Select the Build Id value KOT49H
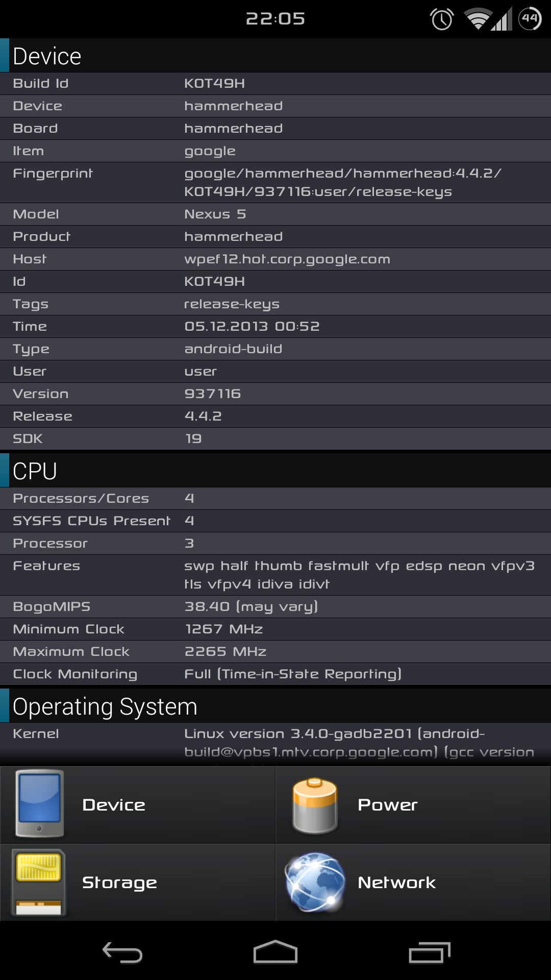Viewport: 551px width, 980px height. [x=214, y=83]
